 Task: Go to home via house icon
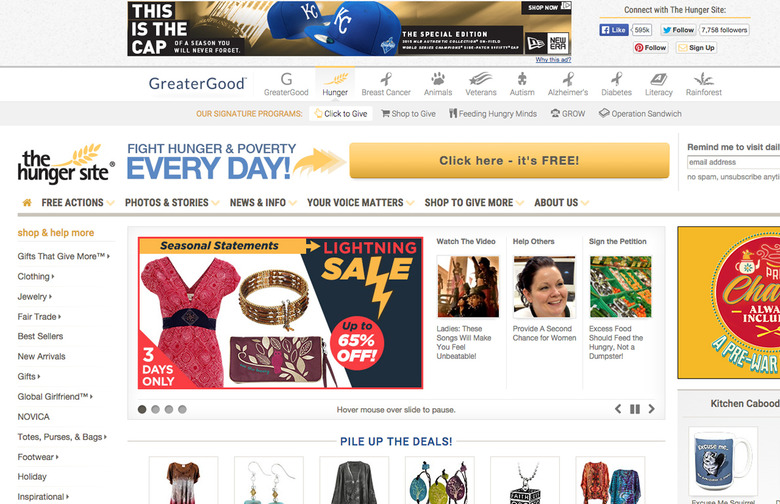[27, 202]
